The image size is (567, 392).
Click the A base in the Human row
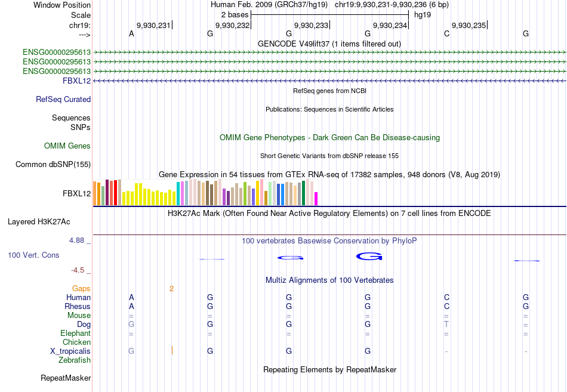(x=131, y=297)
